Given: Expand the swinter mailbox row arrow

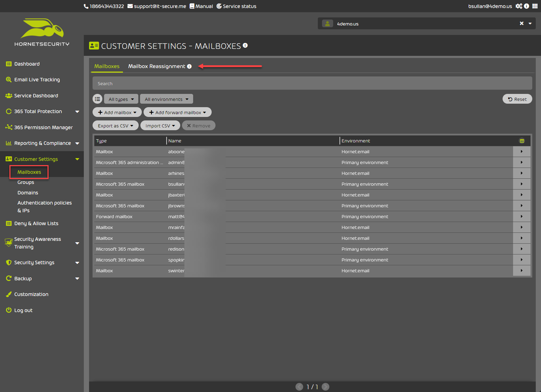Looking at the screenshot, I should (x=522, y=271).
